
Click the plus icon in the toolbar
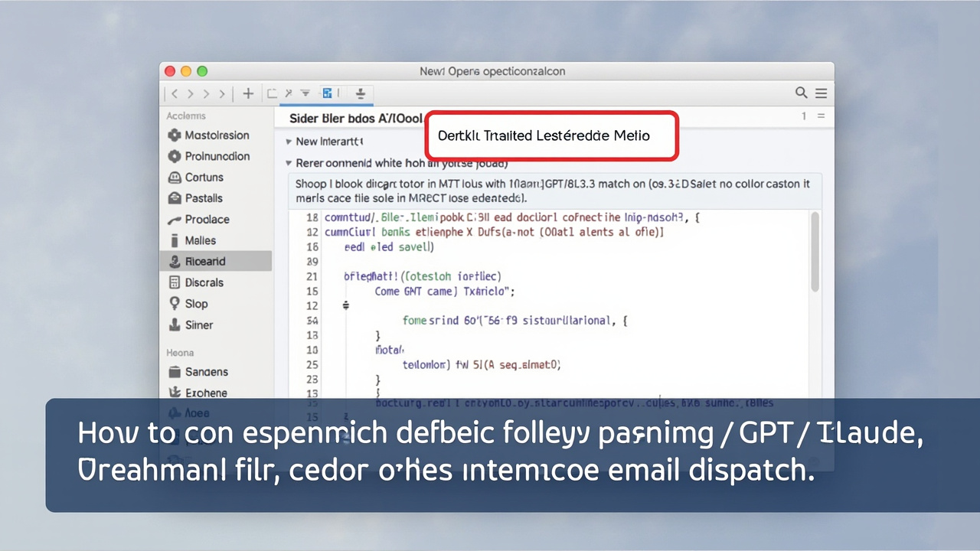point(248,93)
